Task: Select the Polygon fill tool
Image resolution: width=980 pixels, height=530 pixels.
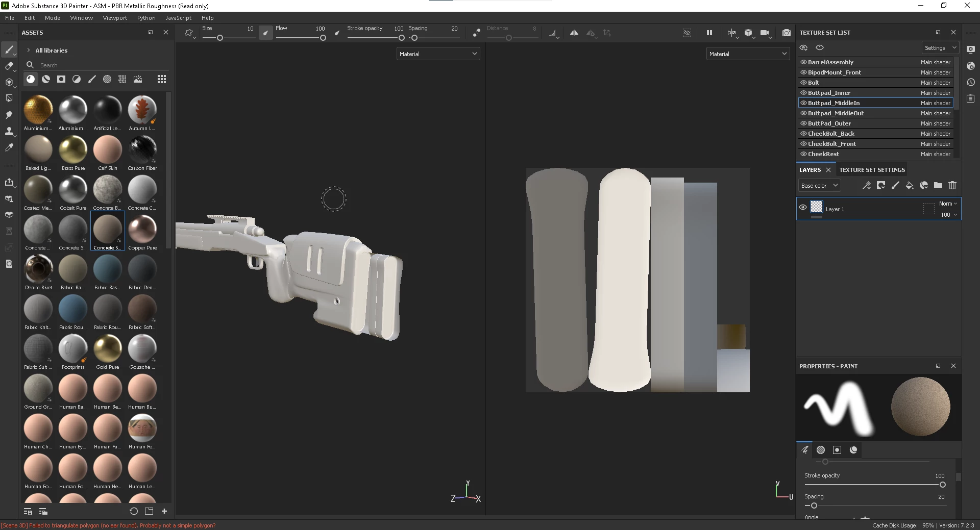Action: (9, 98)
